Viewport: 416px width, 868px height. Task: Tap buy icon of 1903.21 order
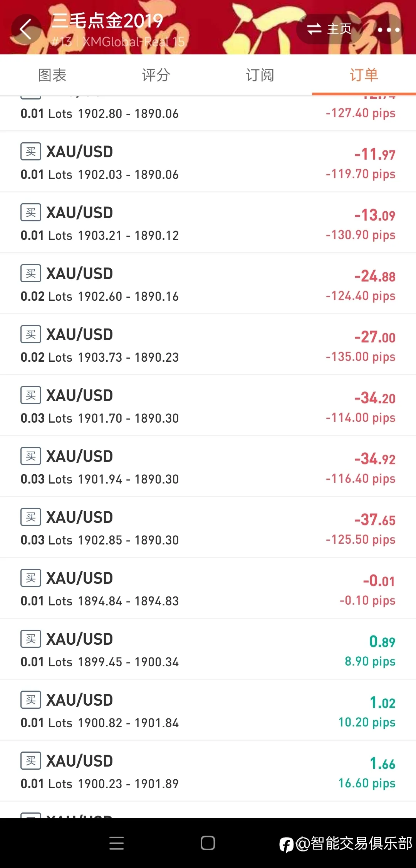pyautogui.click(x=31, y=212)
